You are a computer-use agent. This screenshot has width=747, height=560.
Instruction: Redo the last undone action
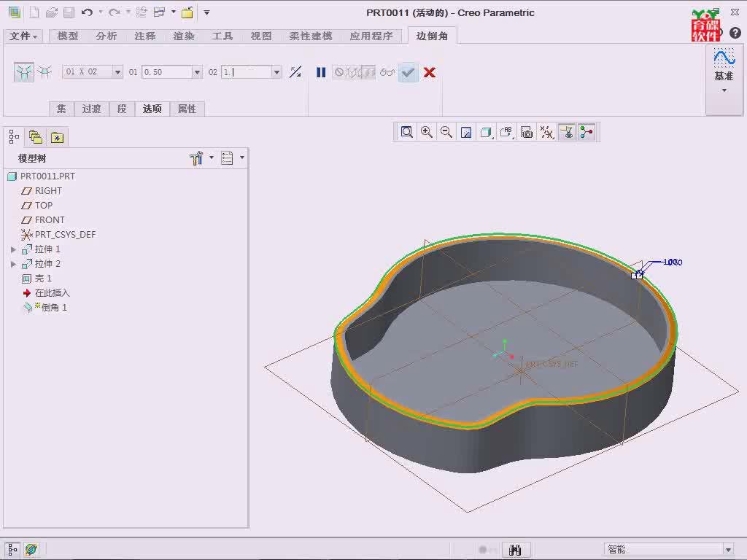tap(115, 12)
